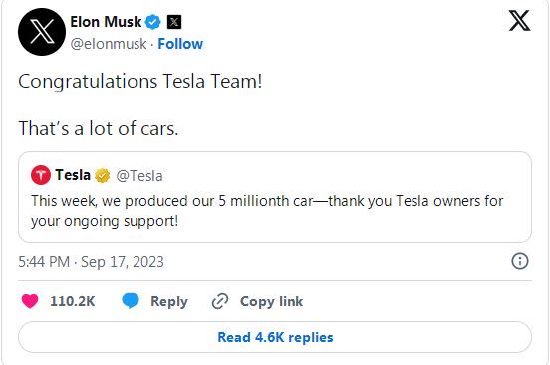Open the tweet info circle icon
550x365 pixels.
[x=520, y=261]
